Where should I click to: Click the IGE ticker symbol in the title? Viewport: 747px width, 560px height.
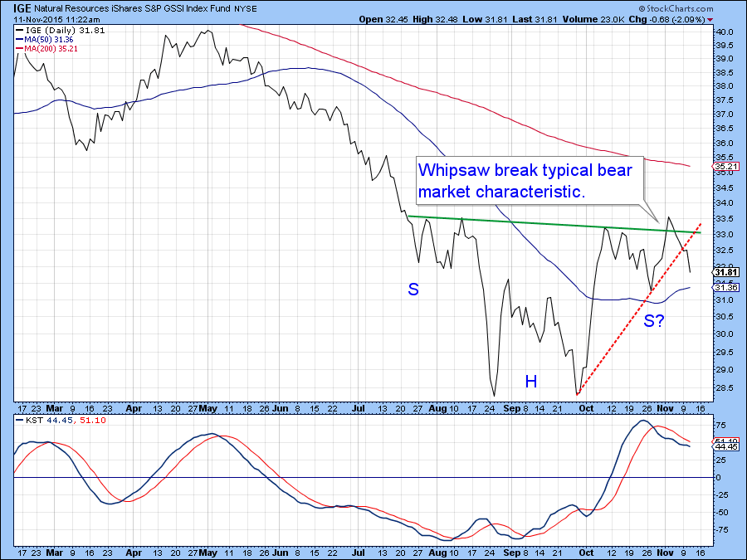click(x=22, y=8)
